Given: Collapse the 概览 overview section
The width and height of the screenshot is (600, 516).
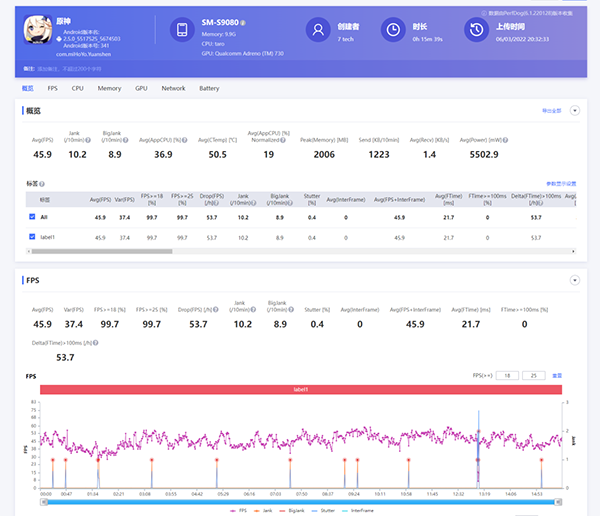Looking at the screenshot, I should pos(575,111).
